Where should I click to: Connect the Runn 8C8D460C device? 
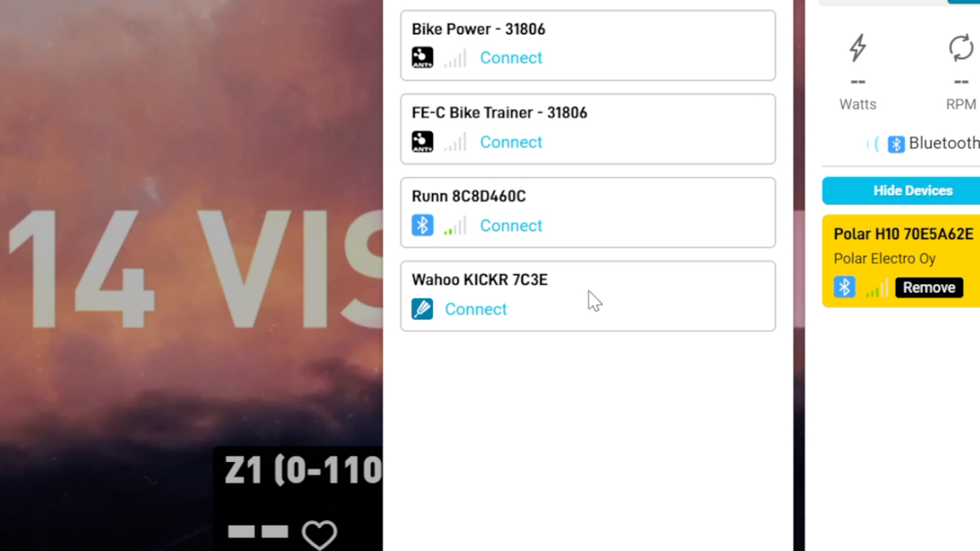pyautogui.click(x=511, y=225)
